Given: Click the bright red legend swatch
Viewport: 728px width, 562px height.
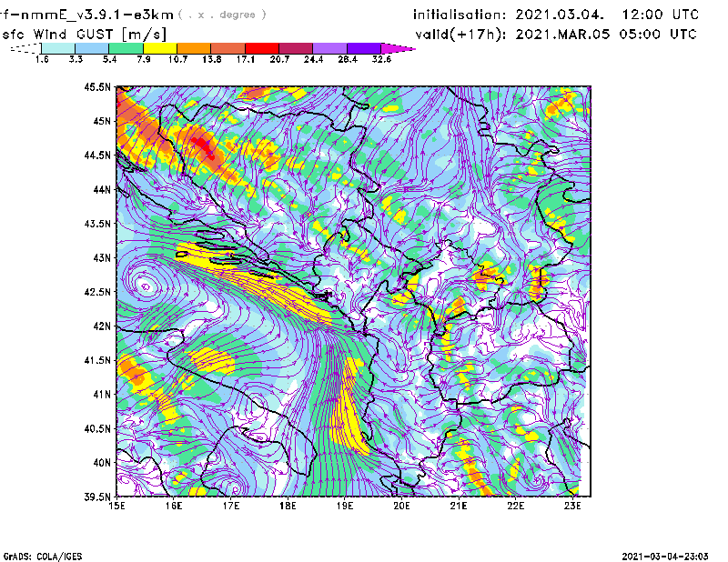Looking at the screenshot, I should pyautogui.click(x=262, y=48).
